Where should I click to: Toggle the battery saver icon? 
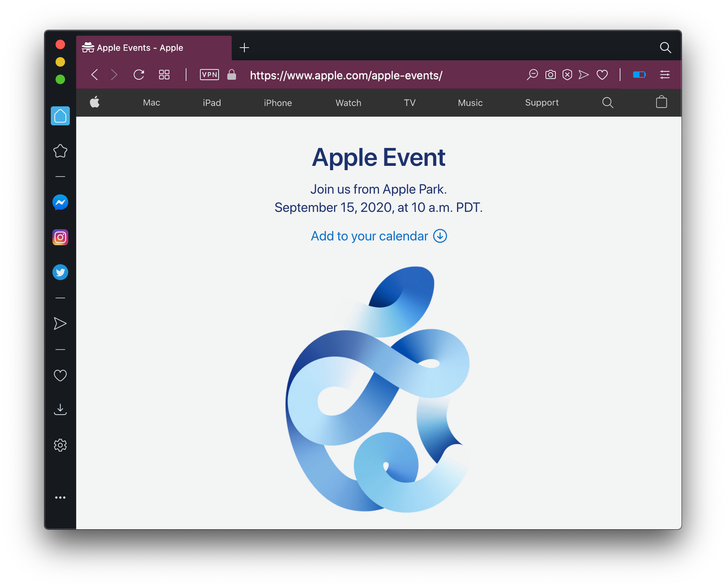coord(639,75)
